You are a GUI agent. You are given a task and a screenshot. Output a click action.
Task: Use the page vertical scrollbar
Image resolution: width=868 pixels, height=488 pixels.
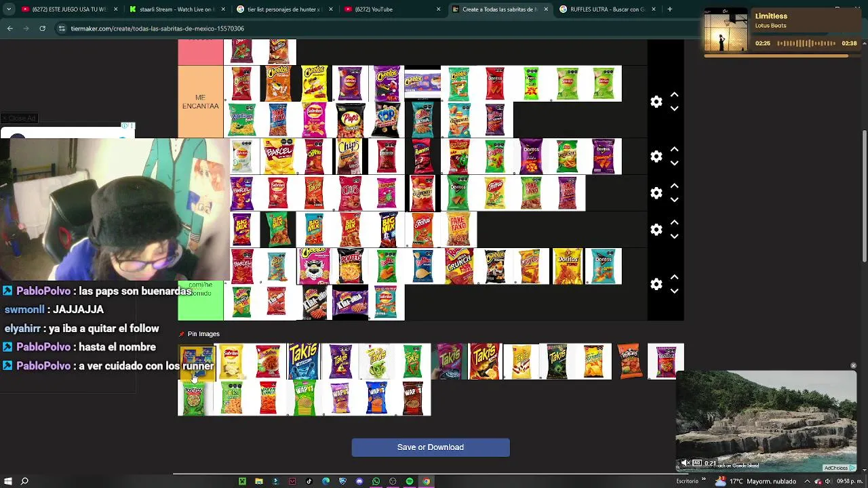[864, 195]
